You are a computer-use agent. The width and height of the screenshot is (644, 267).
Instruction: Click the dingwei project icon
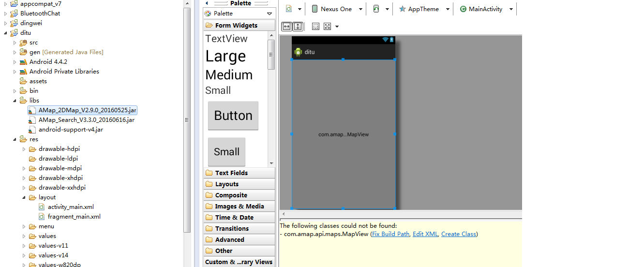click(14, 23)
